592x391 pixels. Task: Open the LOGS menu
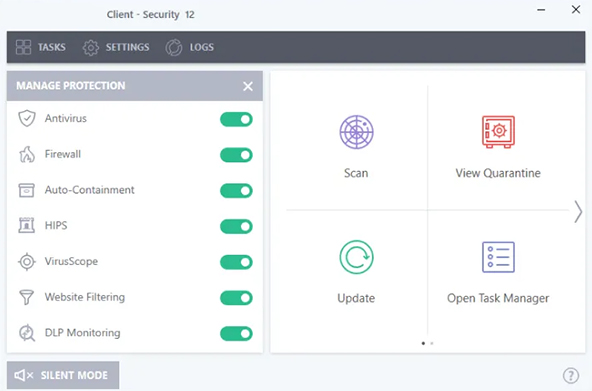190,48
